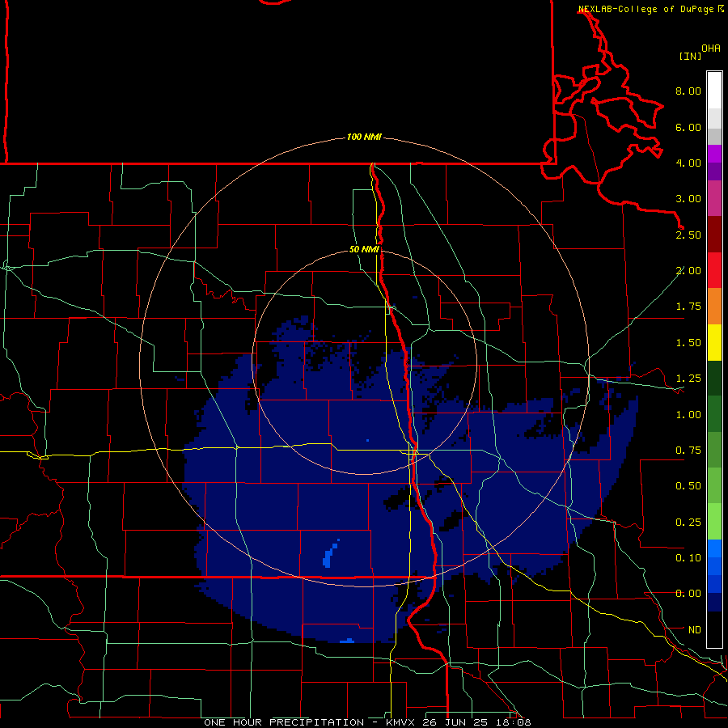The width and height of the screenshot is (728, 728).
Task: Click the 1.50 legend value
Action: pos(688,343)
